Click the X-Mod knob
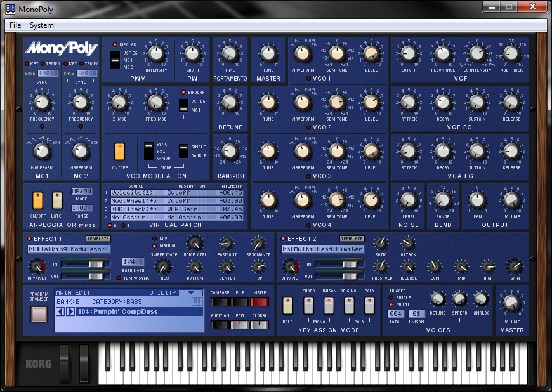Viewport: 552px width, 392px height. click(x=119, y=103)
